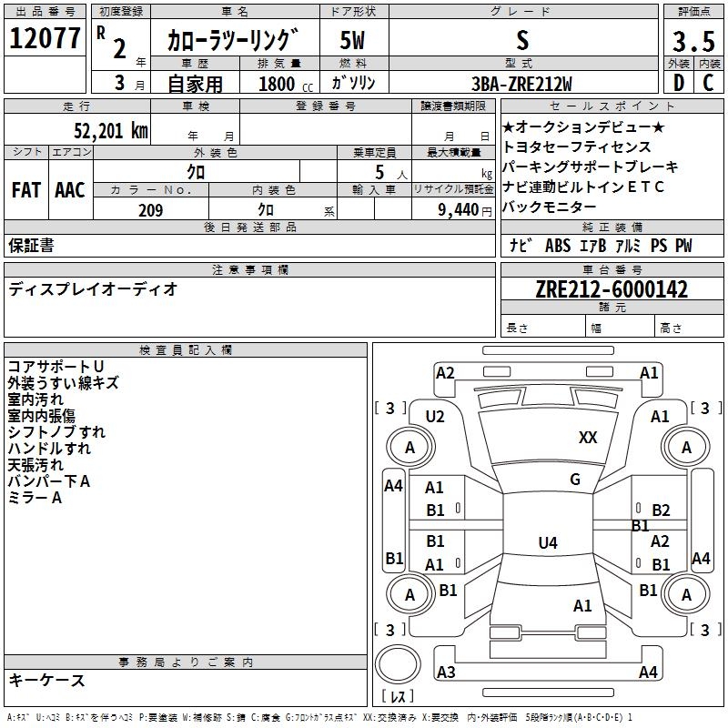
Task: Click inspector note 室内内張傷
Action: click(x=42, y=416)
